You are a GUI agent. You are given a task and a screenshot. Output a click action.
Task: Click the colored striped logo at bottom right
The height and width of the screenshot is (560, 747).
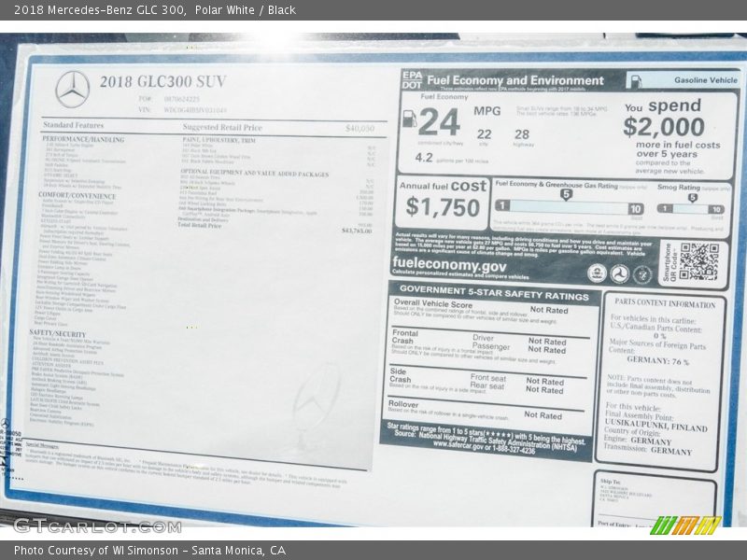click(685, 525)
